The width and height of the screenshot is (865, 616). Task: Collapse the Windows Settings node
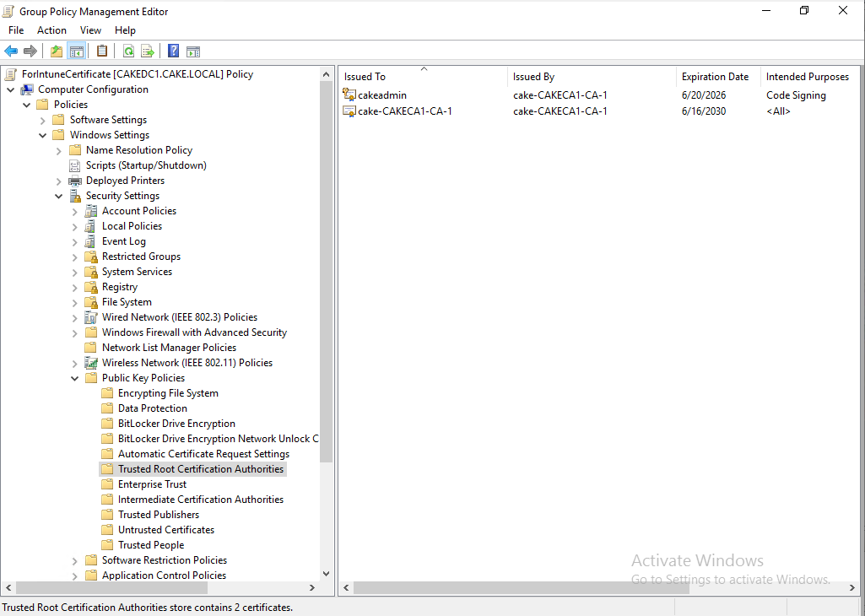coord(42,135)
